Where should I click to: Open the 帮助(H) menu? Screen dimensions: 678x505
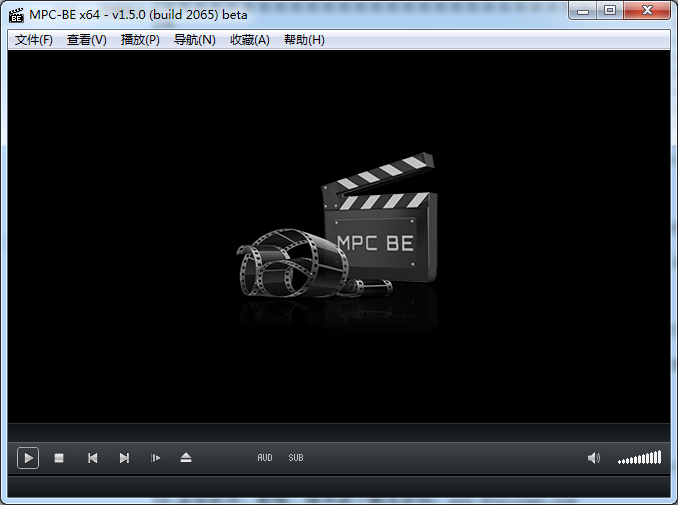[x=304, y=40]
